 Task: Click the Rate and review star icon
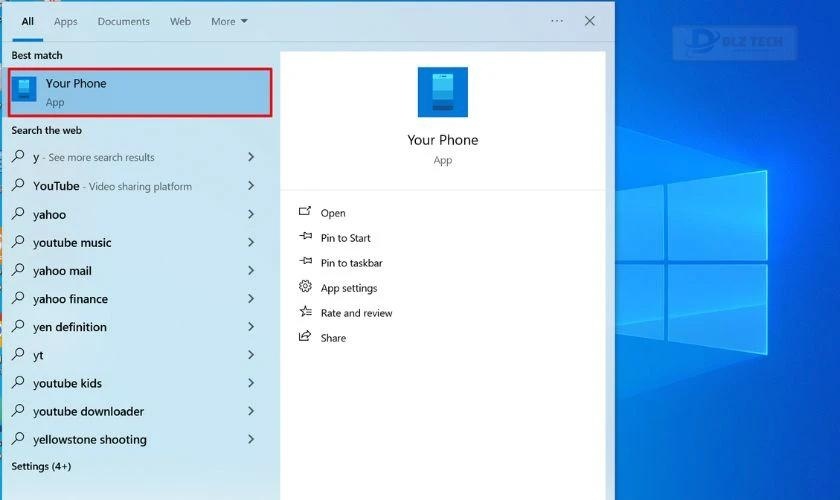pos(305,313)
